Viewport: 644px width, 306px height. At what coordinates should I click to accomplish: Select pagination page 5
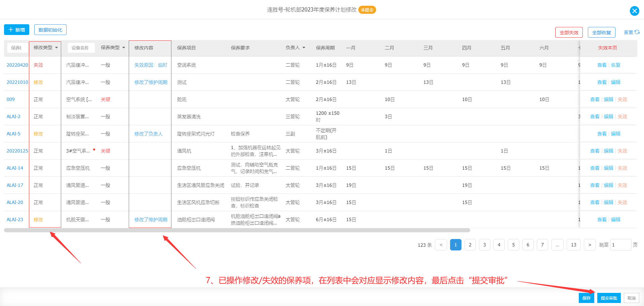513,245
